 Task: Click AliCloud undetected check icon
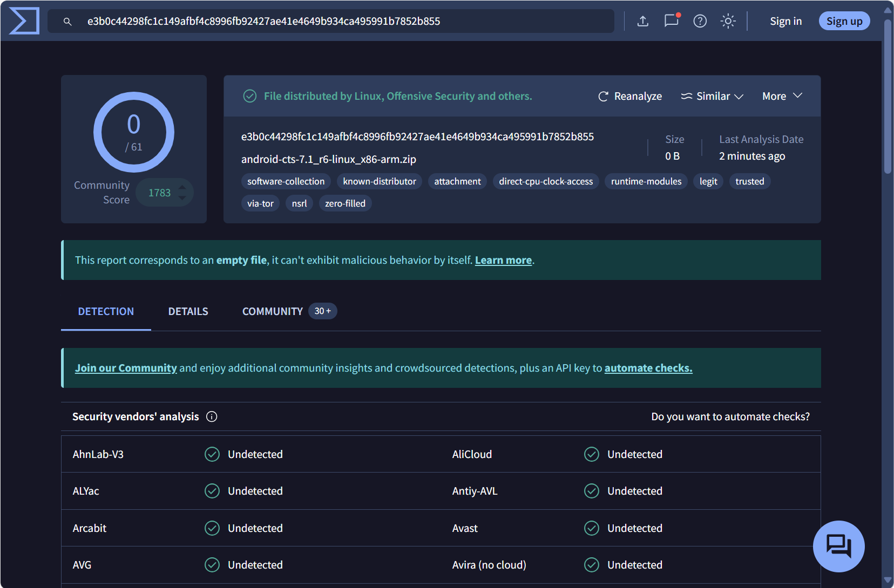point(592,454)
